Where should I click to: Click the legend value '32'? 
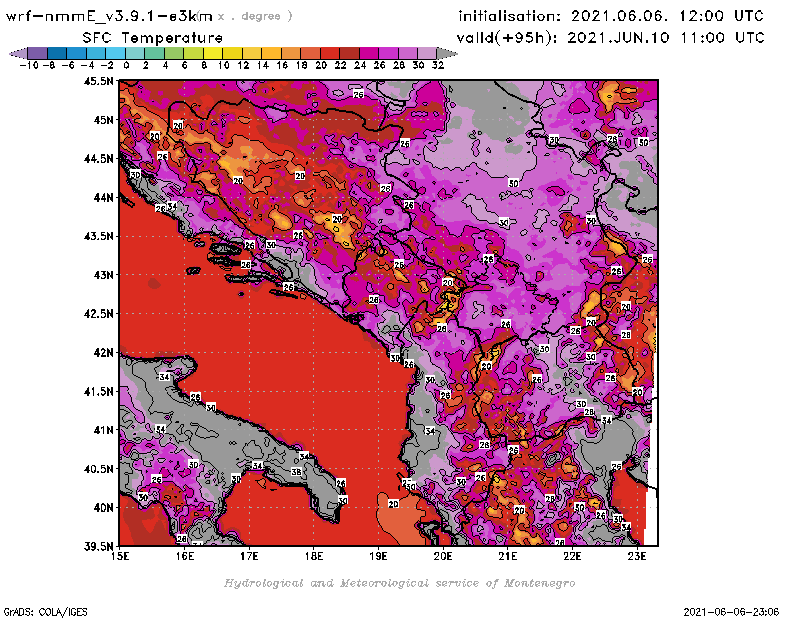point(437,65)
